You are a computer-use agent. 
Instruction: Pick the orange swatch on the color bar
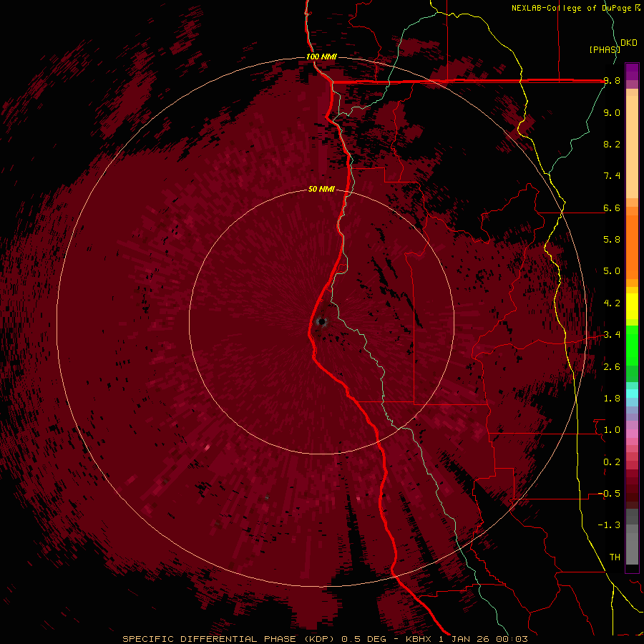click(632, 246)
